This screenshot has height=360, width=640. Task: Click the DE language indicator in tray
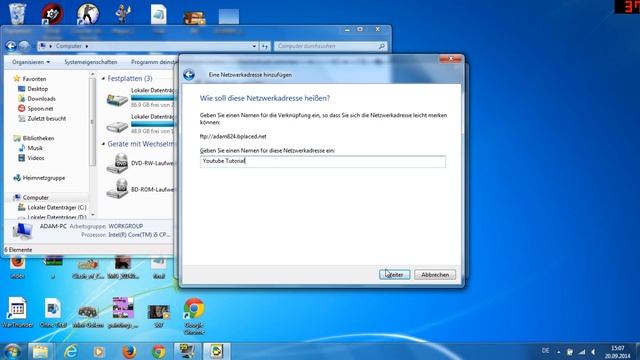[x=545, y=351]
